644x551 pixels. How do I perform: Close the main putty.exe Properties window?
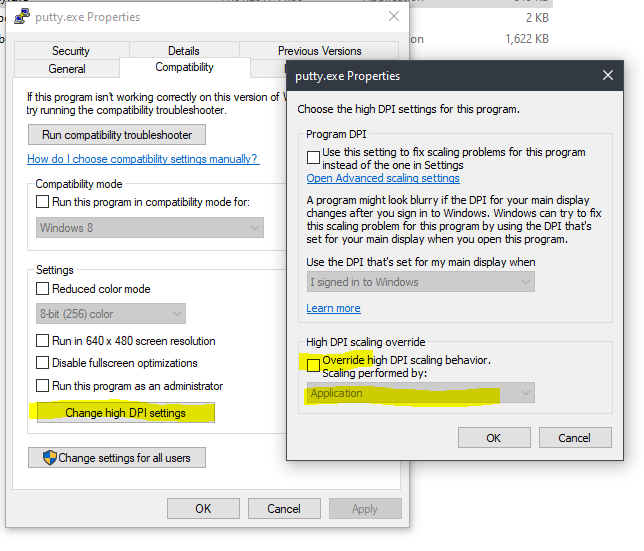click(x=394, y=16)
